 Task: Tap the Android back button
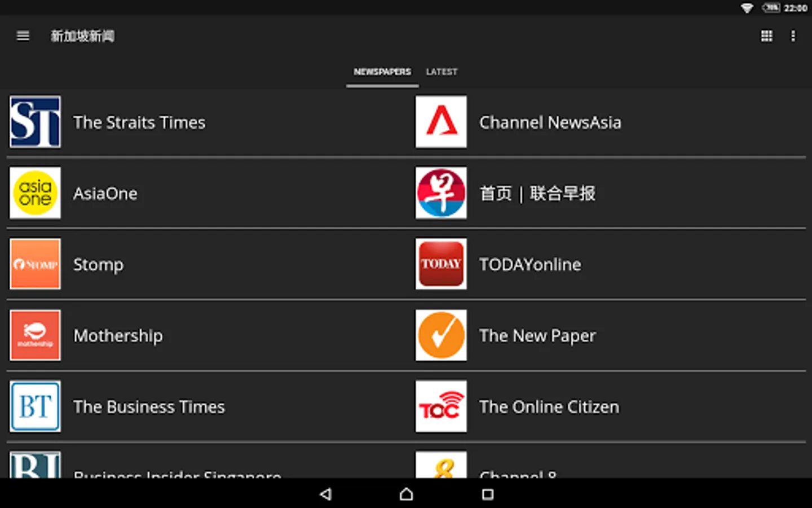coord(325,494)
